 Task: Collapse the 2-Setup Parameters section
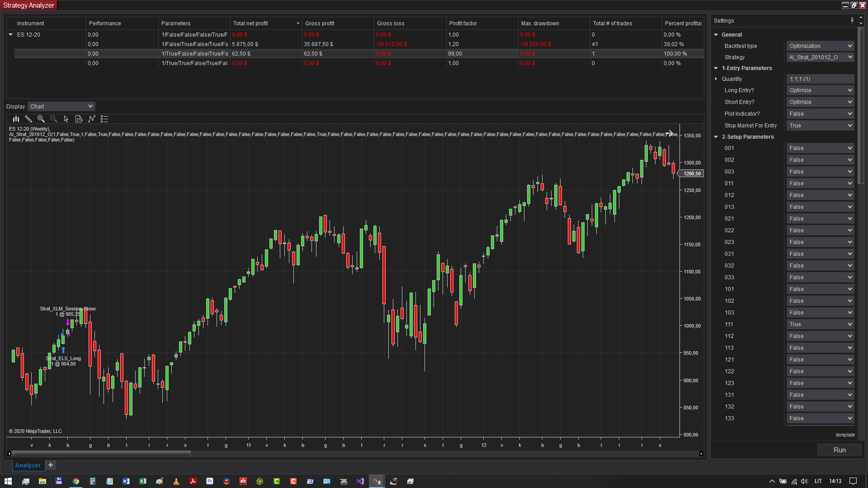(716, 137)
